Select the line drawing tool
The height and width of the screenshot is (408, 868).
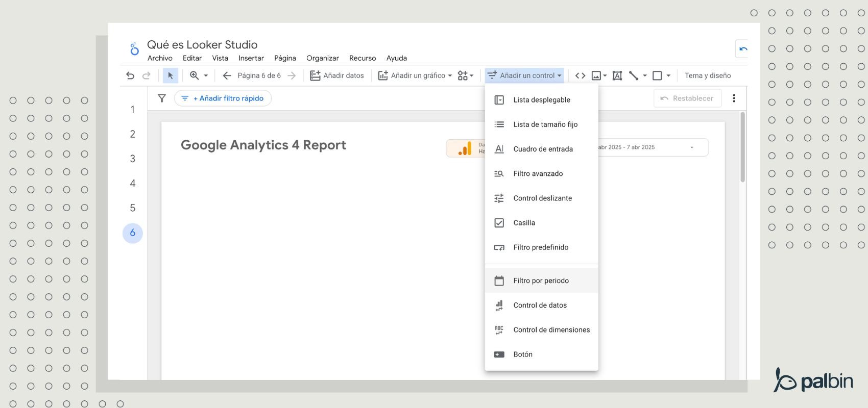(634, 75)
